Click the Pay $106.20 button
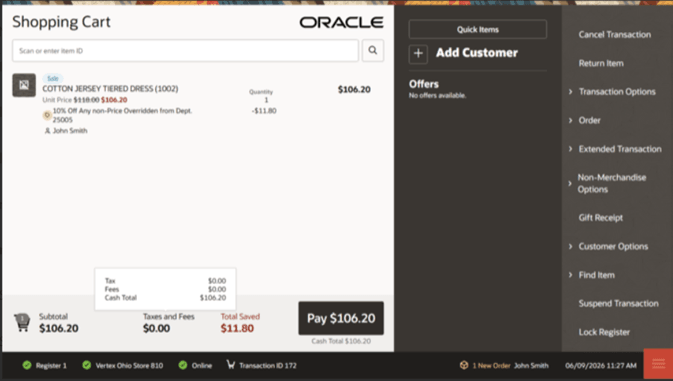The height and width of the screenshot is (381, 673). [341, 318]
